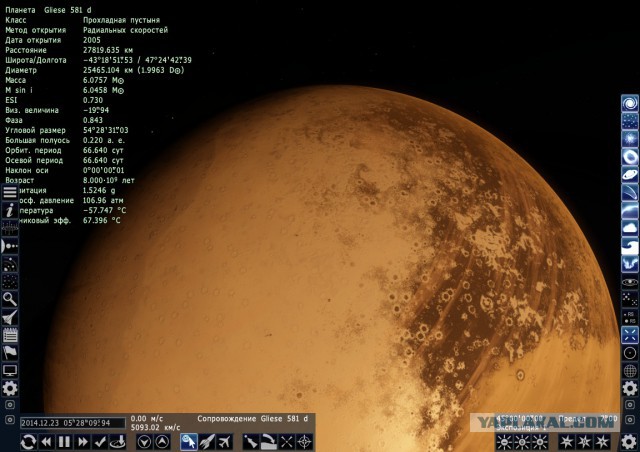Open the orbital arcs map icon
The image size is (640, 452).
click(x=10, y=264)
